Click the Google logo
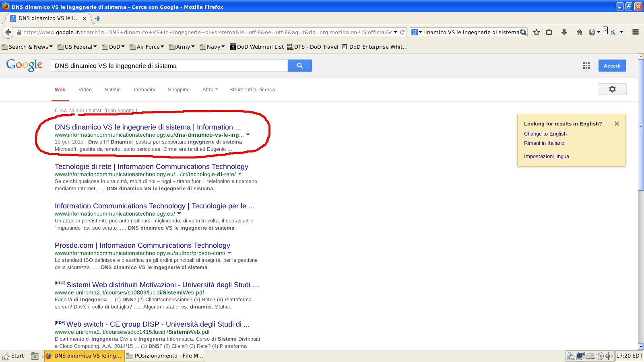644x362 pixels. [x=25, y=65]
